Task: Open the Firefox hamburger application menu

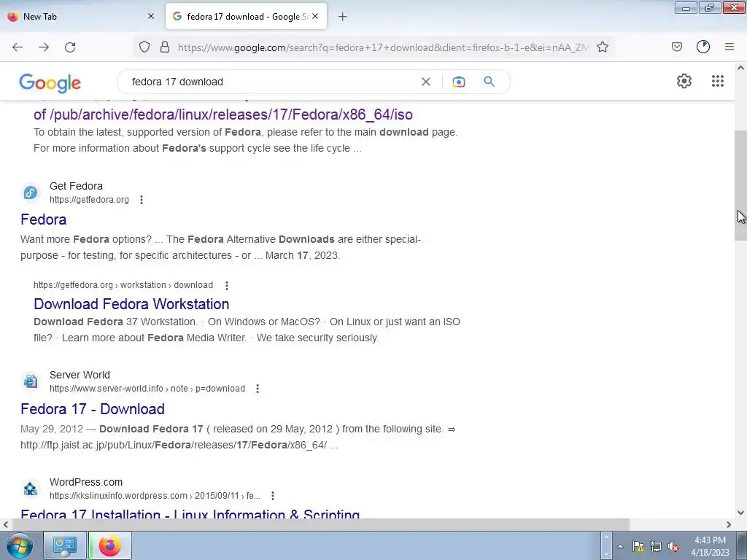Action: point(729,47)
